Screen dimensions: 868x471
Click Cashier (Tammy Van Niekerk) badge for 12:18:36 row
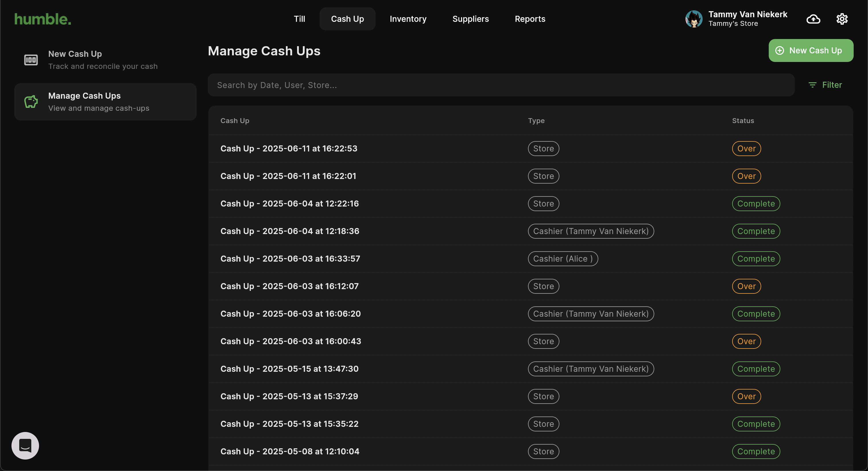coord(591,231)
